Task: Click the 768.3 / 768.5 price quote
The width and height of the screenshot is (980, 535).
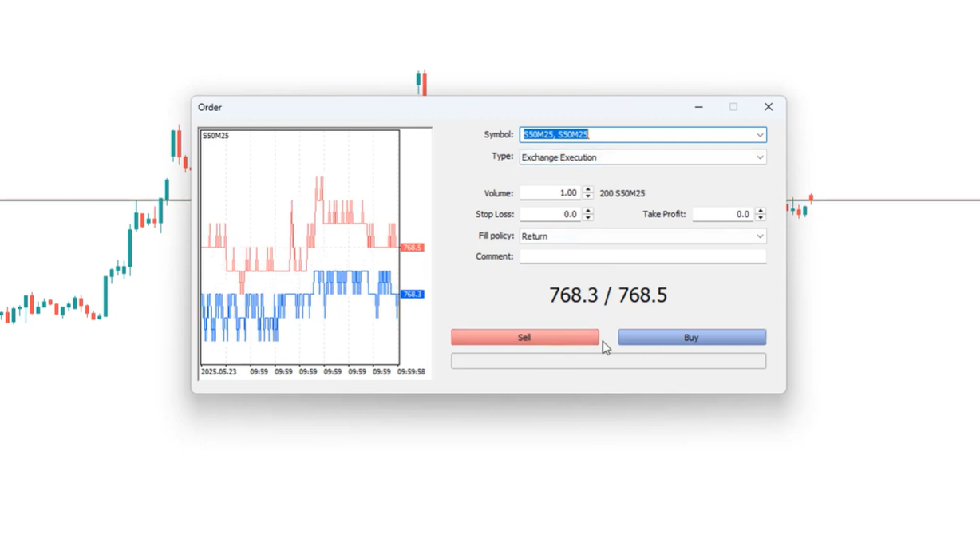Action: click(608, 295)
